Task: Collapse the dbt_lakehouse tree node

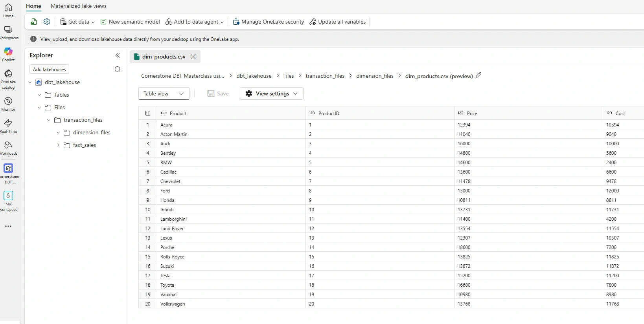Action: tap(30, 82)
